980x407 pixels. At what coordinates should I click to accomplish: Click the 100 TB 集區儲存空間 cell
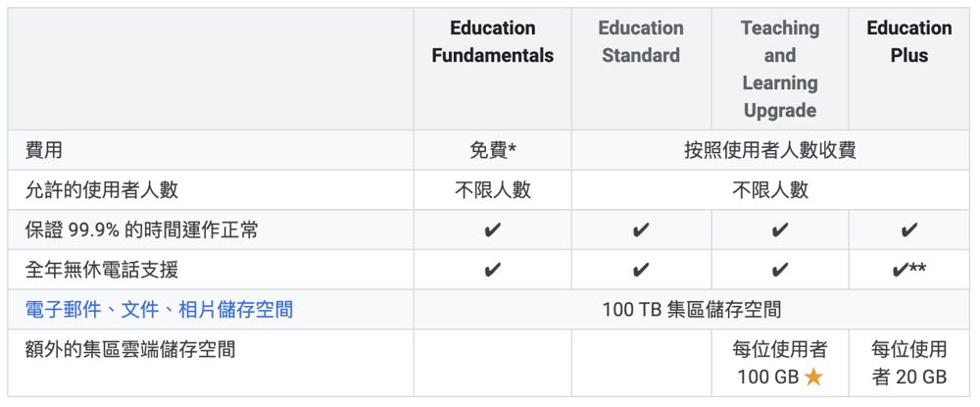[692, 310]
